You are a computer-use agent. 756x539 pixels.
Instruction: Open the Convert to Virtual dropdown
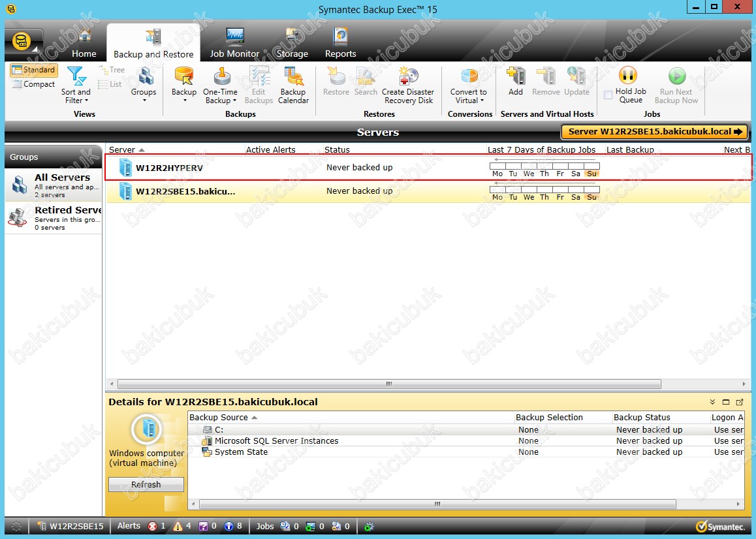point(469,85)
